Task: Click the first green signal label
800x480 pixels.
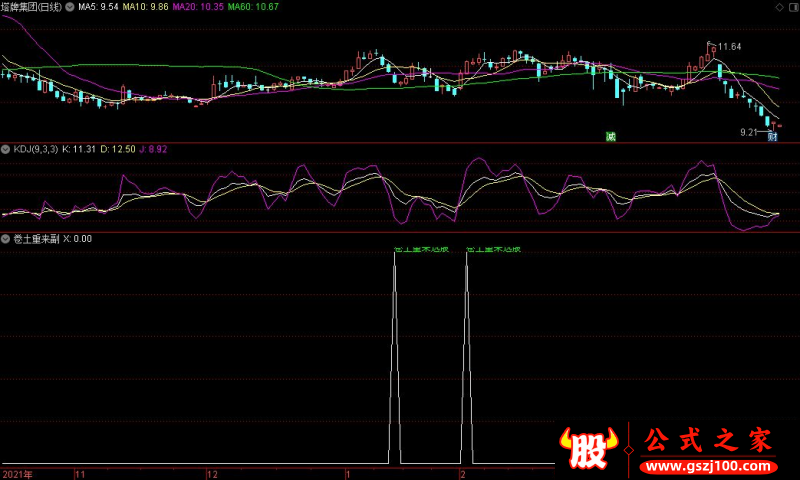Action: pyautogui.click(x=421, y=249)
